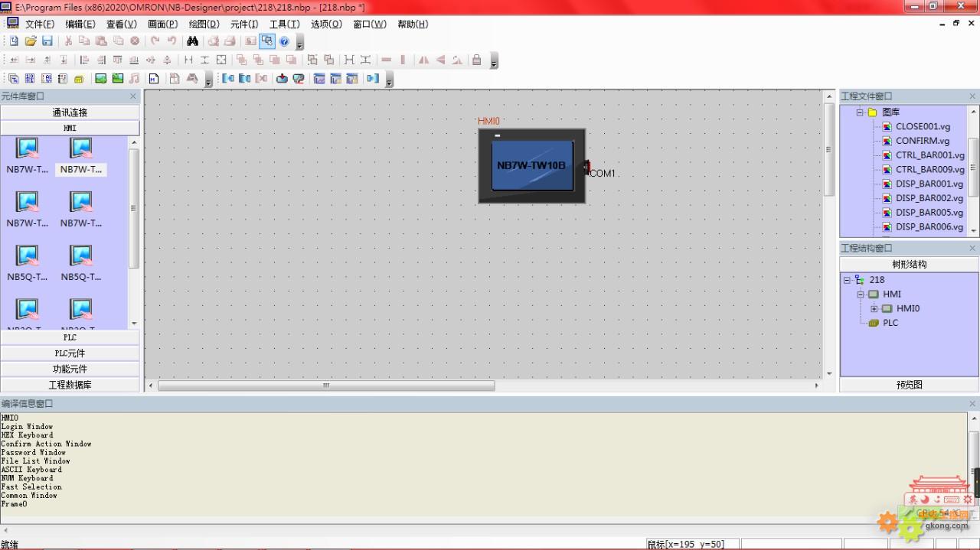Collapse the 图库 folder tree node
Viewport: 980px width, 550px height.
pos(860,112)
